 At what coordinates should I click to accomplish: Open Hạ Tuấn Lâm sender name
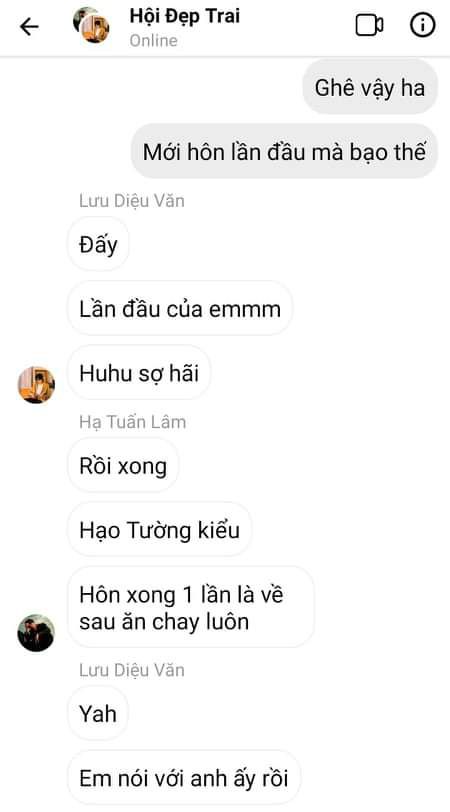[x=132, y=422]
